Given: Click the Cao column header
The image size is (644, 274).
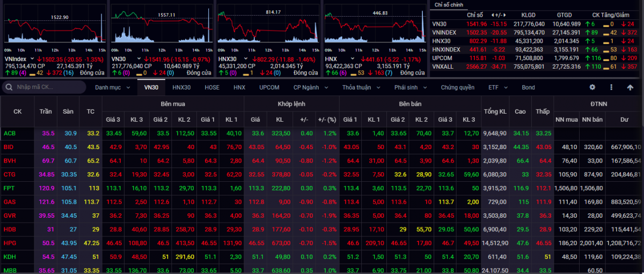Looking at the screenshot, I should click(x=520, y=112).
